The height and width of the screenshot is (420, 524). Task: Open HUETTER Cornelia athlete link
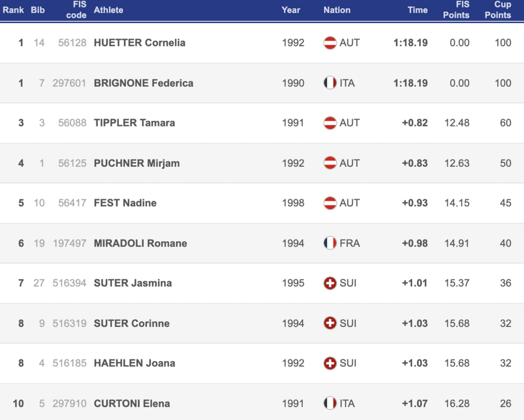pyautogui.click(x=139, y=43)
